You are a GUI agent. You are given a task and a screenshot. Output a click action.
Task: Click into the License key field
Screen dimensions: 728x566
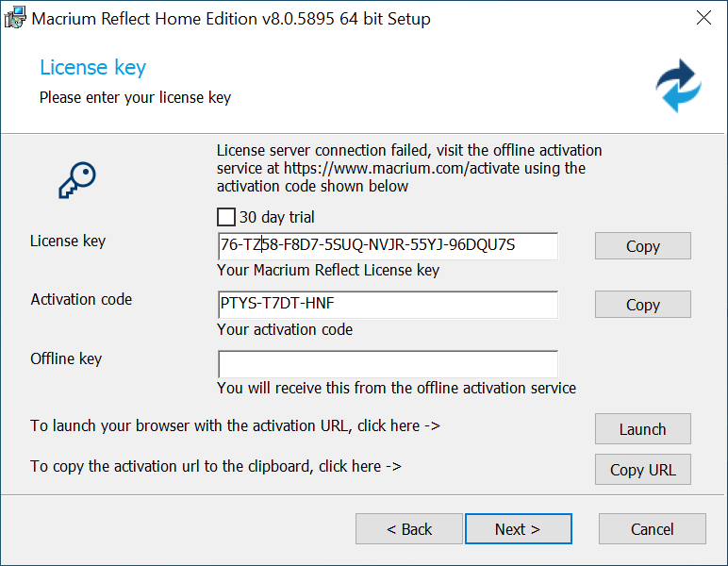point(388,246)
